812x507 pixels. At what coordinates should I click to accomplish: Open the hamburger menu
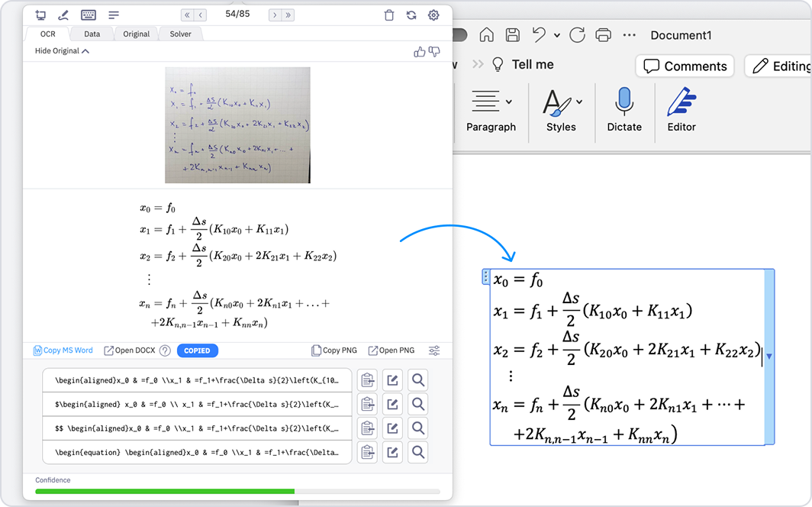(114, 15)
